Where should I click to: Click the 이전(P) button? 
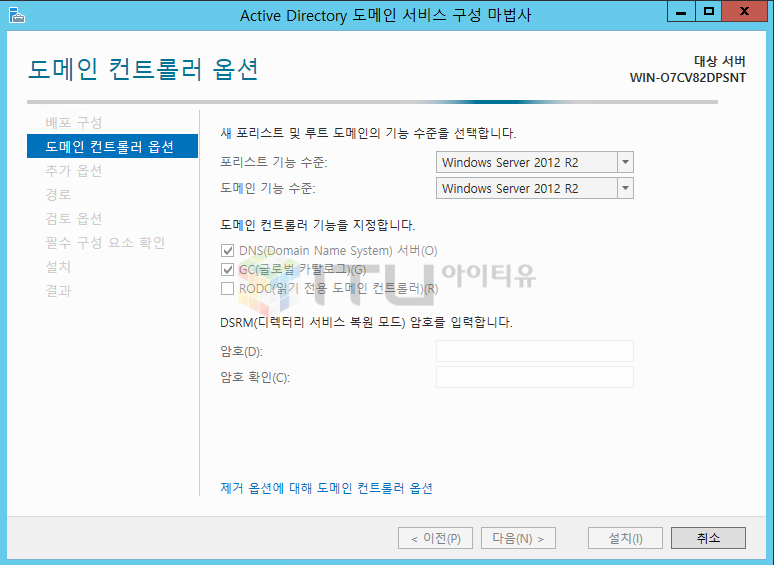[x=435, y=538]
